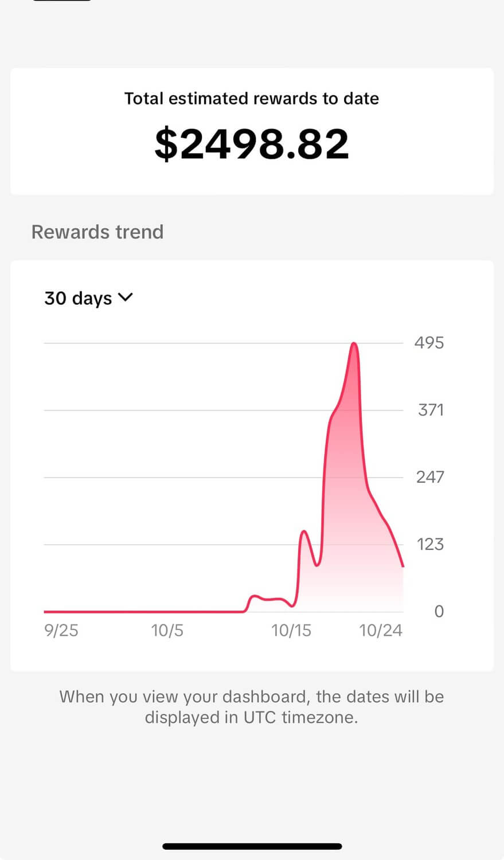Select the "Total estimated rewards to date" label
Viewport: 504px width, 860px height.
(x=252, y=99)
